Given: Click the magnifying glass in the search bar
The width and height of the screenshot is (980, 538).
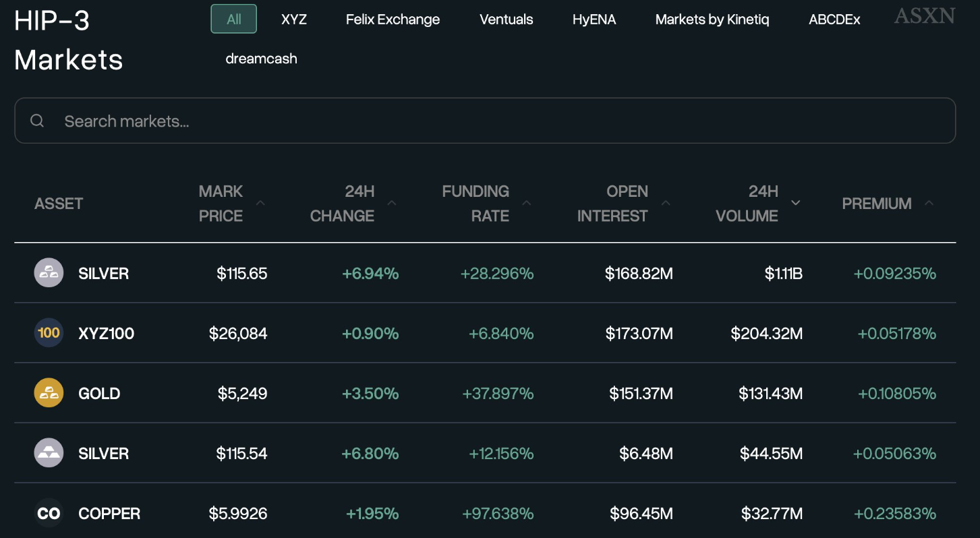Looking at the screenshot, I should click(x=36, y=120).
